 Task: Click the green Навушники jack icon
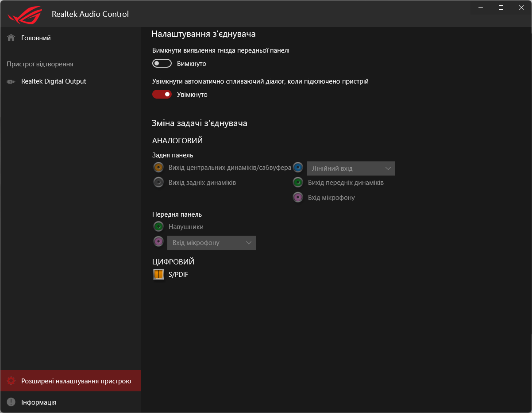point(158,227)
